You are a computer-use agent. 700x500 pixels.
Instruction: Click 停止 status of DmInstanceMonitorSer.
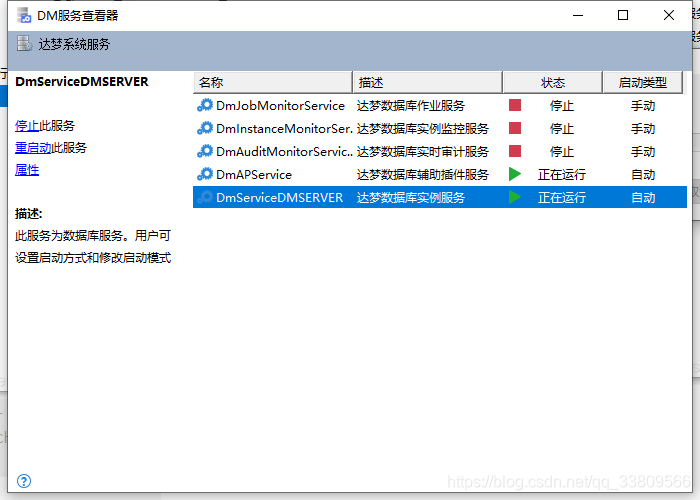(x=562, y=129)
